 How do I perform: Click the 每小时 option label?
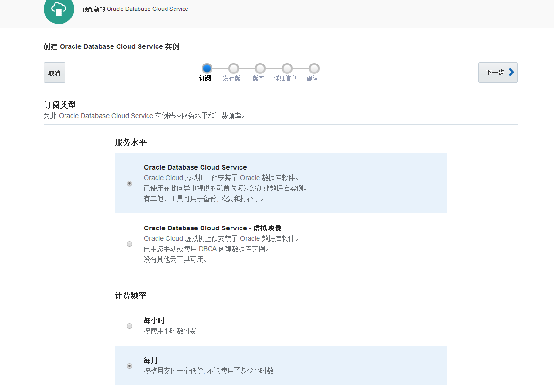tap(154, 320)
